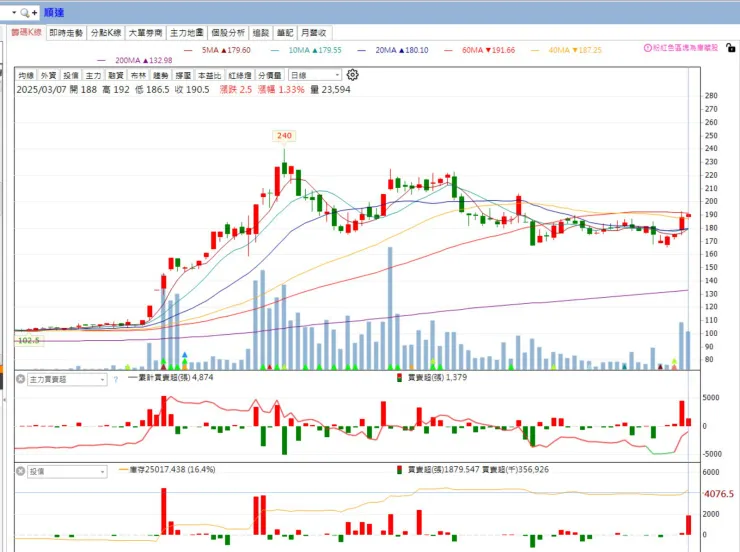Toggle the 外資 overlay button
The height and width of the screenshot is (552, 740).
pyautogui.click(x=48, y=75)
